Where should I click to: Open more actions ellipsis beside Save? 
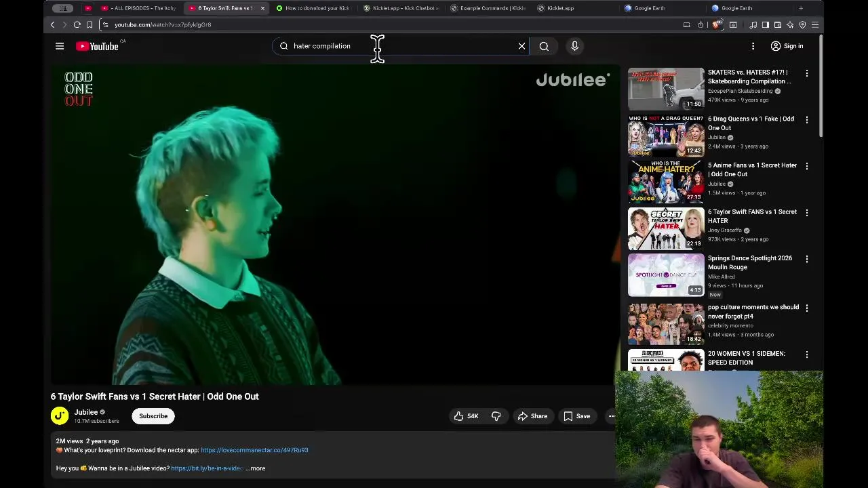click(611, 416)
